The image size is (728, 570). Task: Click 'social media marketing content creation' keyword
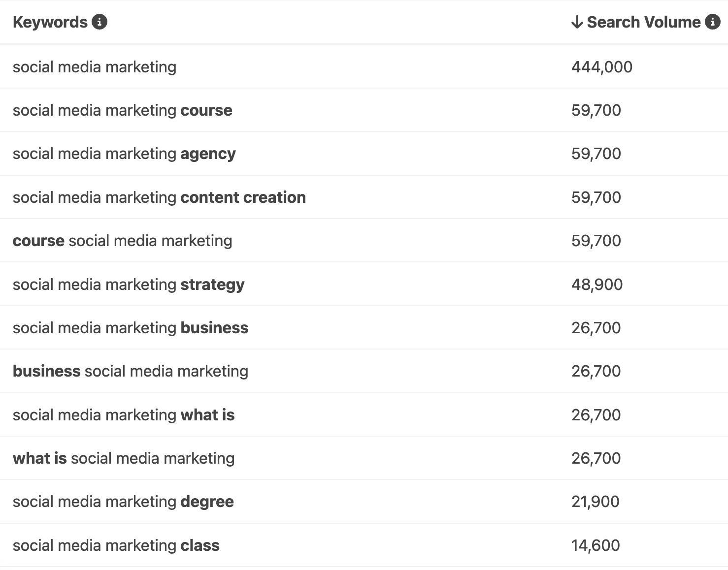tap(159, 197)
